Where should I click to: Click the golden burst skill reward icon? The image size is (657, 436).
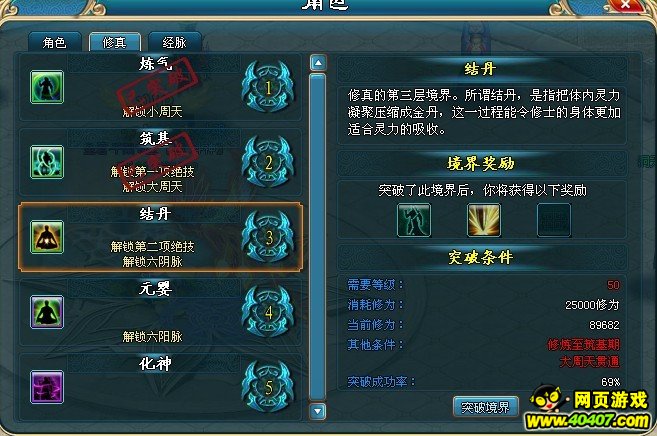tap(484, 220)
